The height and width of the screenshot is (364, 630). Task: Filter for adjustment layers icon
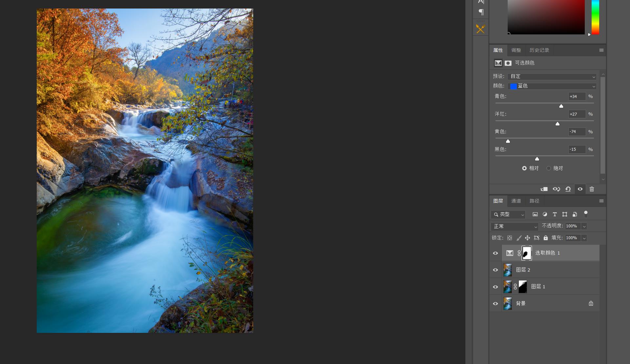pos(545,214)
